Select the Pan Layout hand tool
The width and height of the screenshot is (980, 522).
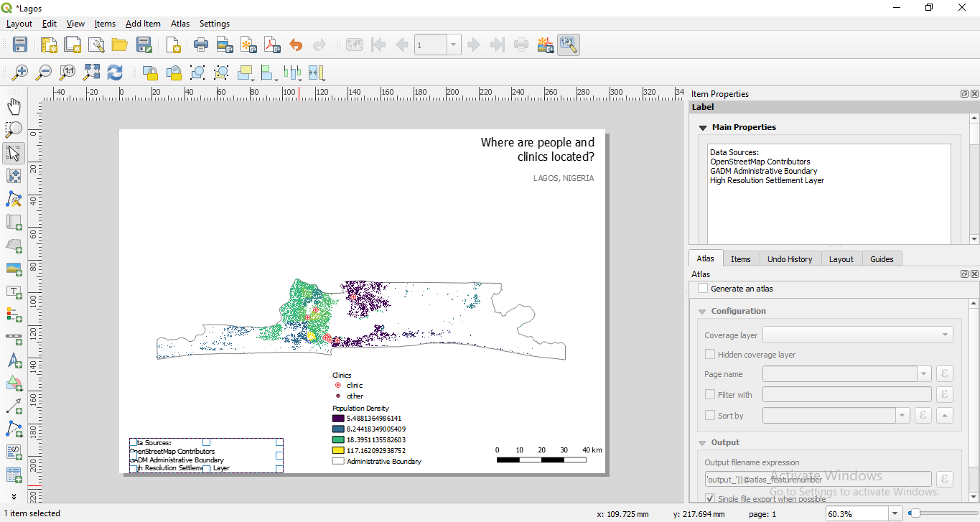tap(14, 107)
